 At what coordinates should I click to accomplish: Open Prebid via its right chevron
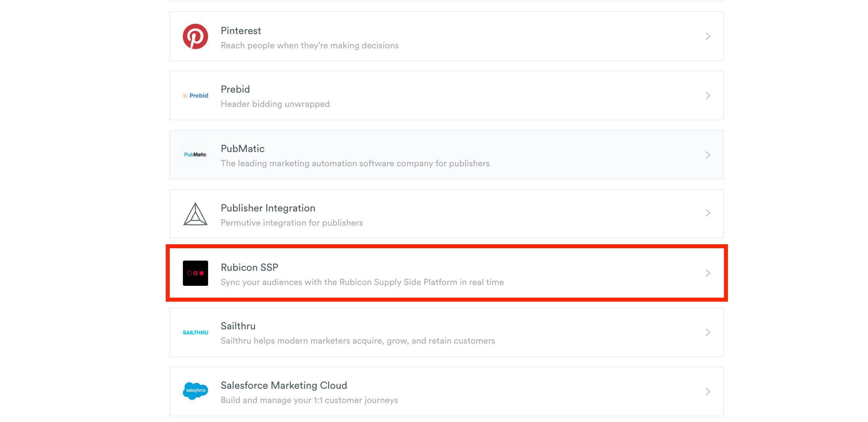(x=708, y=95)
